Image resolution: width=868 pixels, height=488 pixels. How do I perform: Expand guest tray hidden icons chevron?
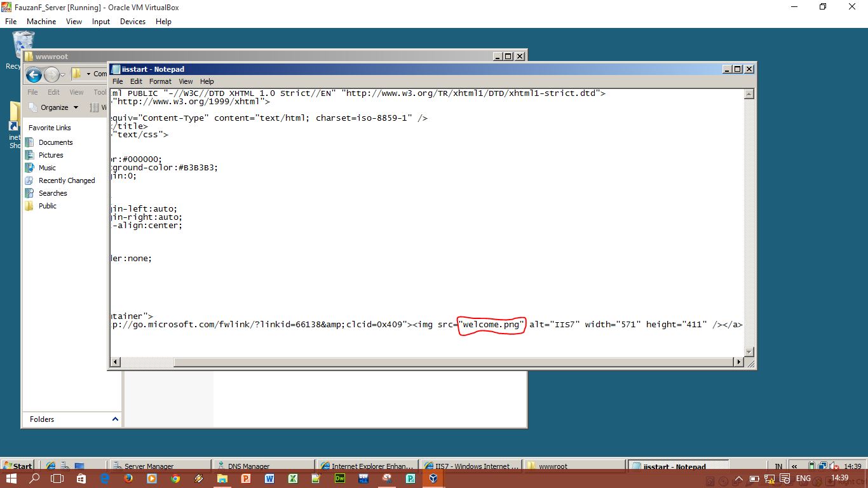[x=794, y=466]
